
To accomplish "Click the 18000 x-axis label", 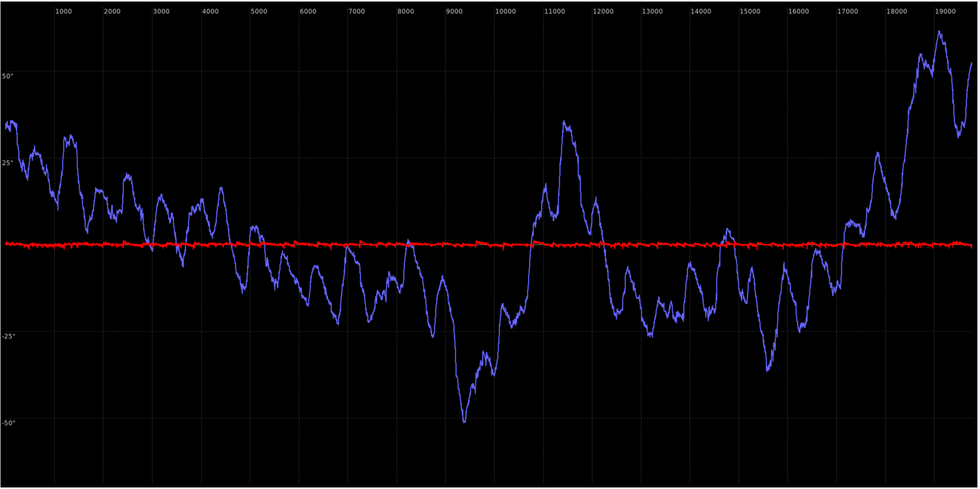I will [x=897, y=12].
